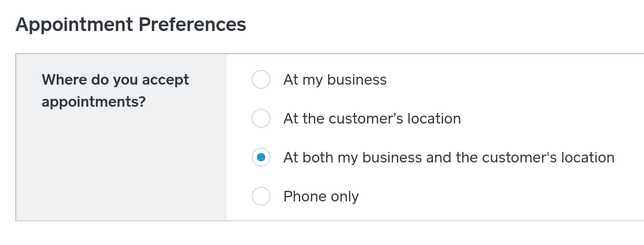Choose the "At the customer's location" radio circle

tap(261, 119)
